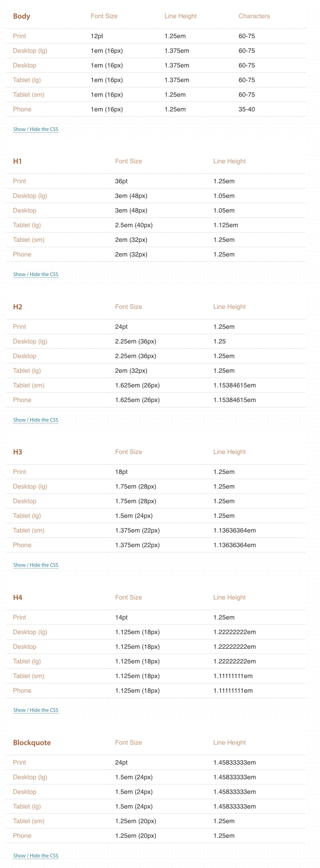Click the Blockquote section heading
The width and height of the screenshot is (320, 868).
point(32,742)
